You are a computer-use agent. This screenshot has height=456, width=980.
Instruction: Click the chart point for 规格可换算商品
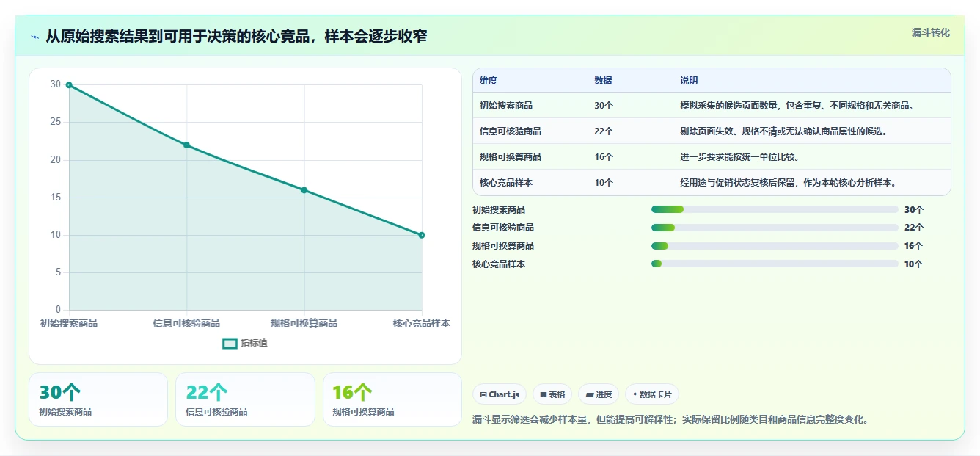pyautogui.click(x=304, y=190)
